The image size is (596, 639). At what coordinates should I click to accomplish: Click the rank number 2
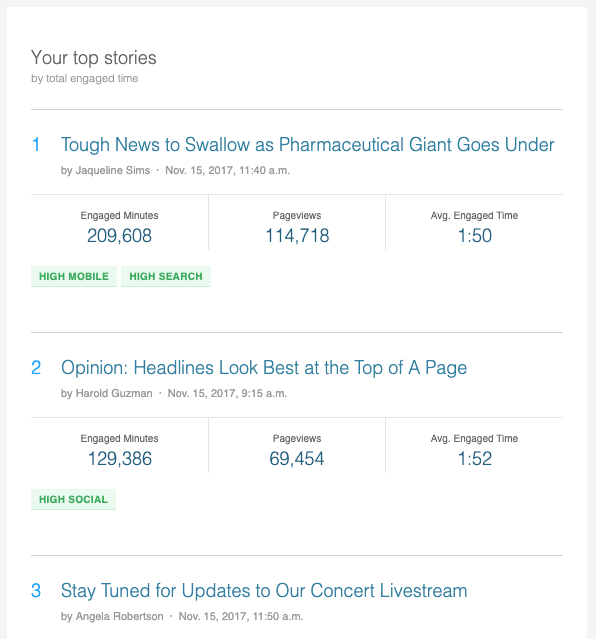pos(36,368)
